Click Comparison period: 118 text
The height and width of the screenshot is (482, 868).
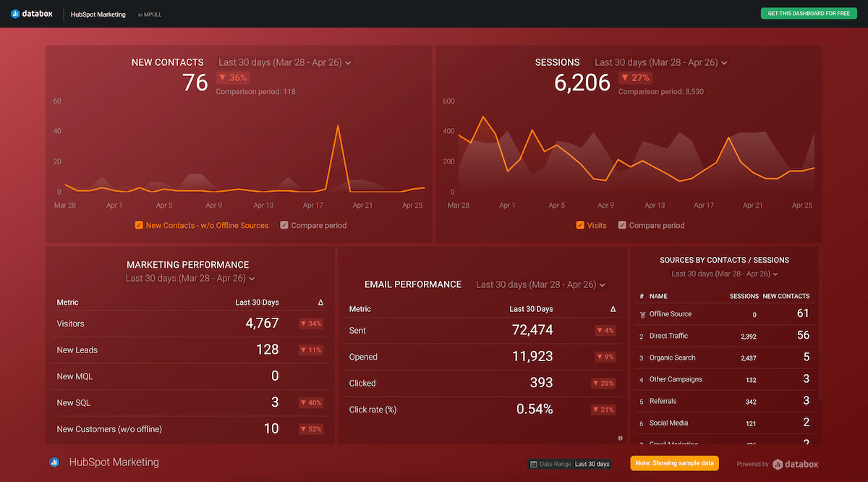coord(255,92)
